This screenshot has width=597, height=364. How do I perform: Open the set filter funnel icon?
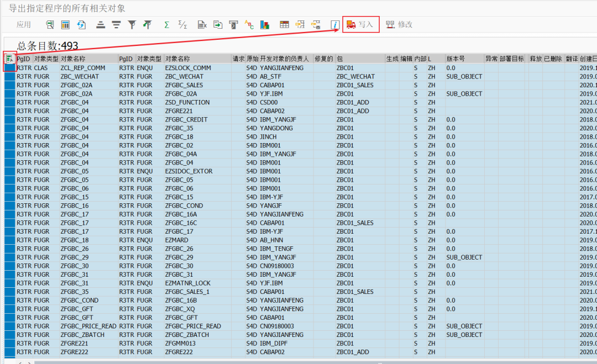(132, 25)
